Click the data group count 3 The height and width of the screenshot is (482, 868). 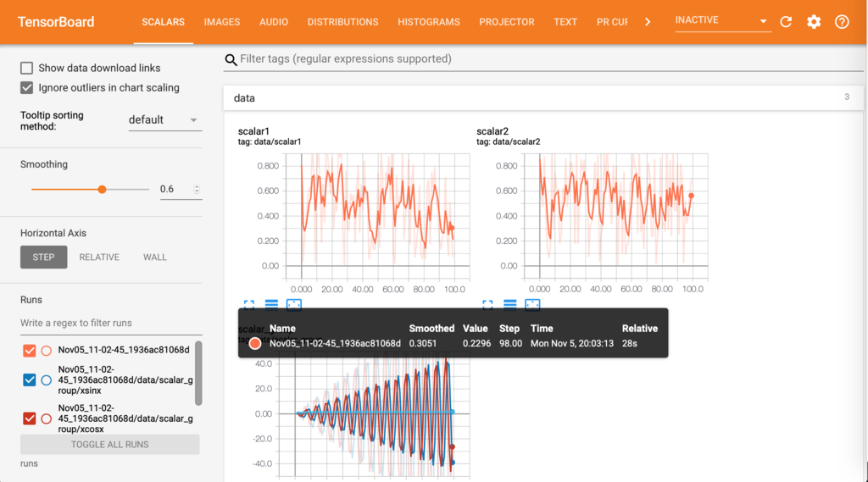pyautogui.click(x=847, y=97)
